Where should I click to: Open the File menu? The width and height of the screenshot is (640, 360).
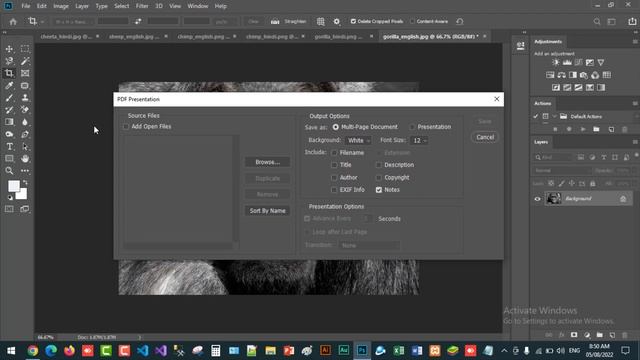point(26,6)
